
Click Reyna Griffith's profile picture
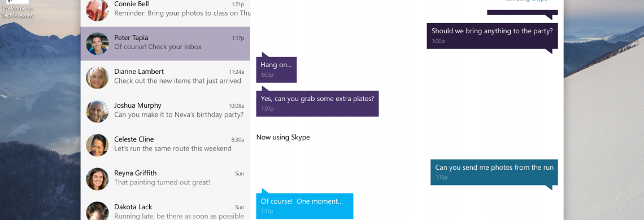click(97, 179)
